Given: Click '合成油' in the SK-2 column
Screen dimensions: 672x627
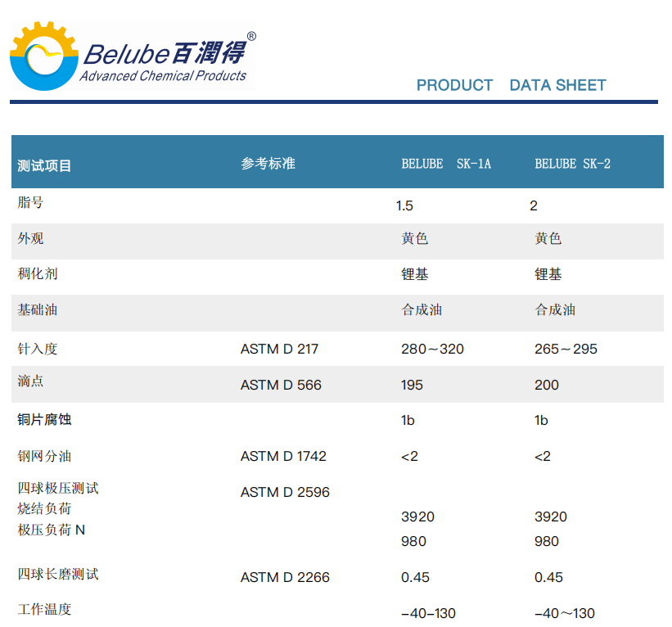Looking at the screenshot, I should pos(555,310).
